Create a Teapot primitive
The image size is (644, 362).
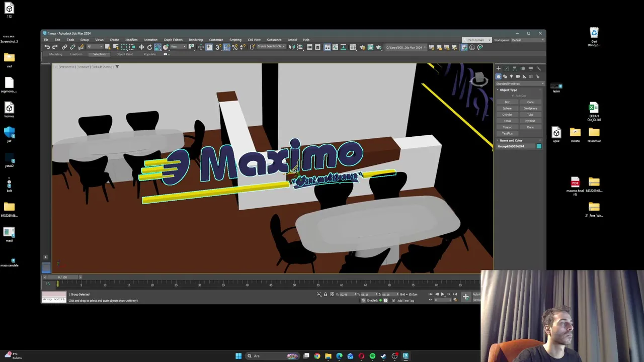[507, 127]
